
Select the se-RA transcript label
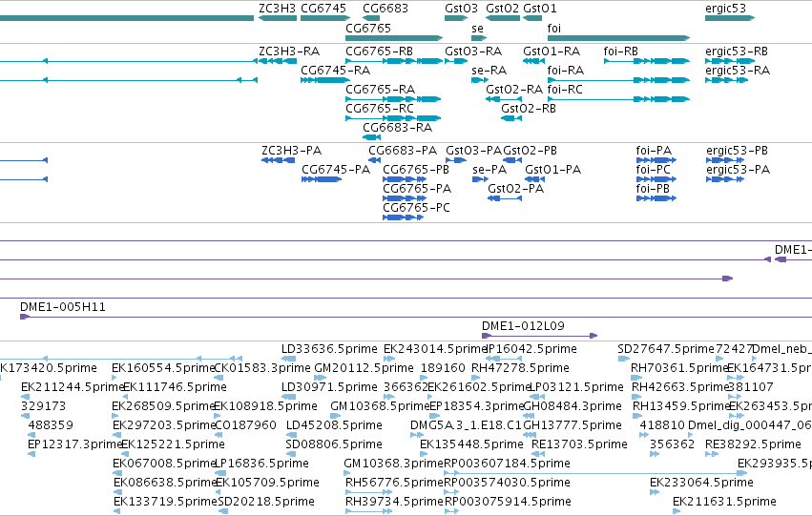[489, 71]
